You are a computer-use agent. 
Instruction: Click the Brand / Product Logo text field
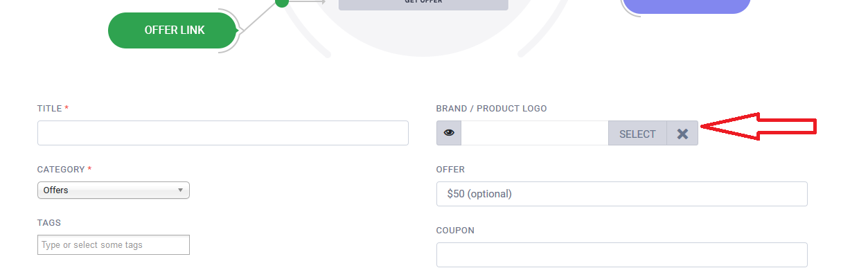click(x=534, y=133)
